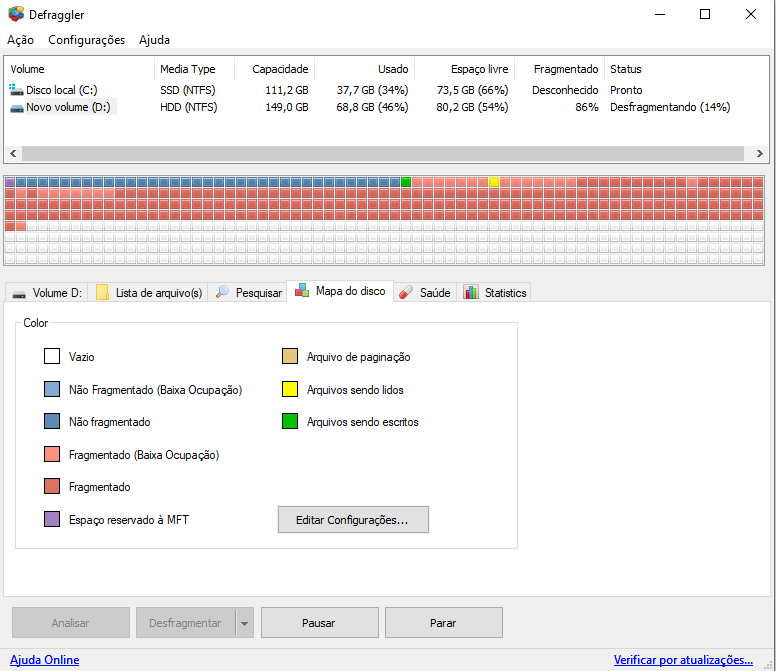Click the magnifier icon on Pesquisar tab
Viewport: 776px width, 671px height.
pos(223,292)
